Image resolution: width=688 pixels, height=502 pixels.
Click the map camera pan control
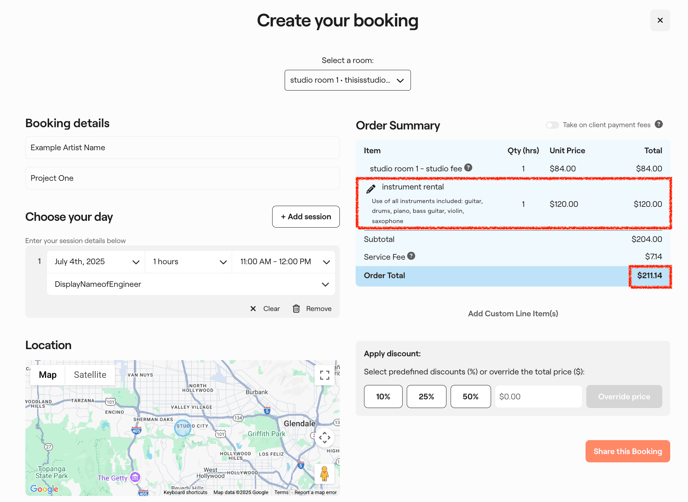(x=324, y=438)
